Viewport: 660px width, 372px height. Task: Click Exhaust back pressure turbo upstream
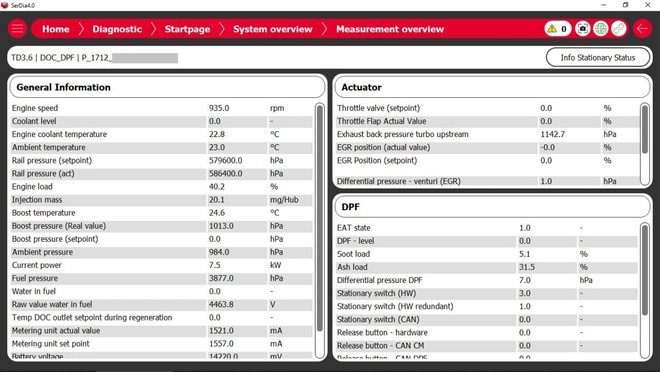click(x=402, y=134)
